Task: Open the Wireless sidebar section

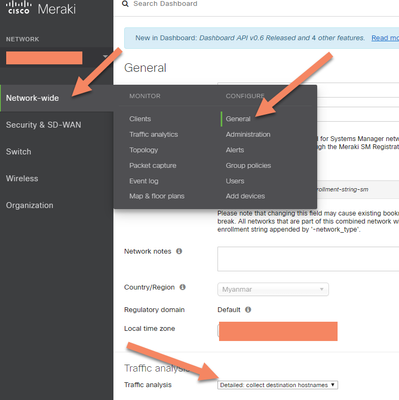Action: [x=22, y=178]
